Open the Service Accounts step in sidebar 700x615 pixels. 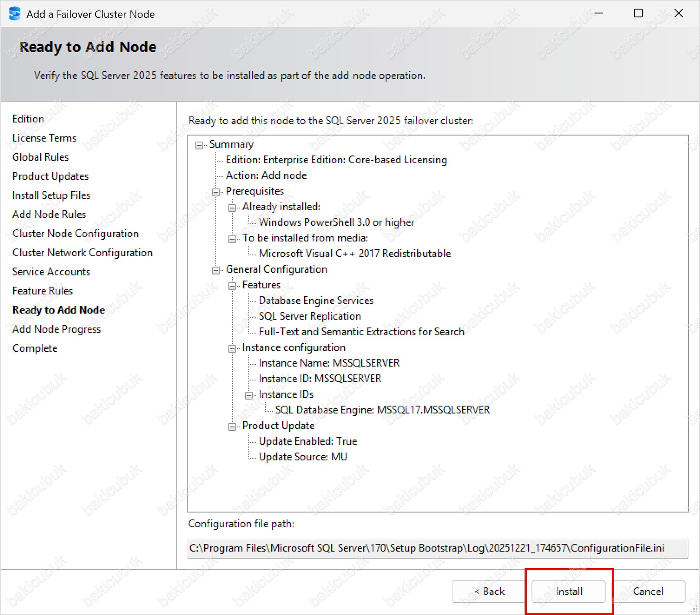(x=51, y=272)
